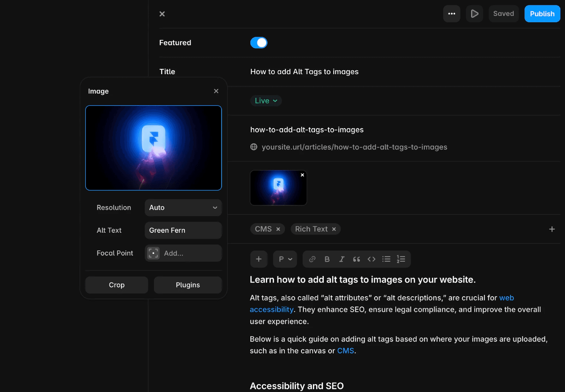
Task: Close the CMS item editor with X
Action: tap(162, 14)
